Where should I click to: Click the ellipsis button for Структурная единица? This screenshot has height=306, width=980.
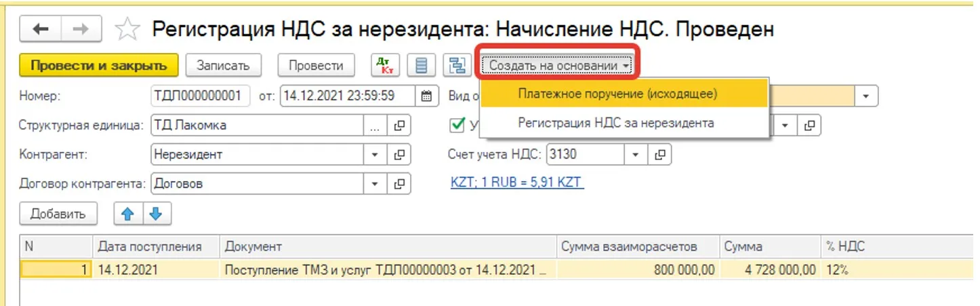(375, 126)
